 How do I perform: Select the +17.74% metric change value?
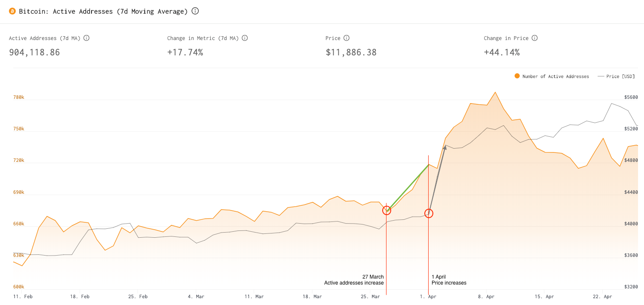[x=185, y=52]
